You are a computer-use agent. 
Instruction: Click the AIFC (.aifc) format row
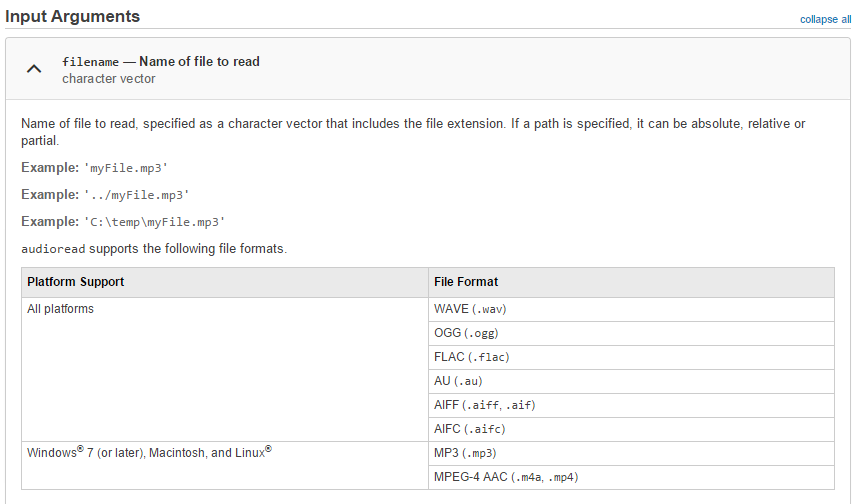pyautogui.click(x=470, y=429)
